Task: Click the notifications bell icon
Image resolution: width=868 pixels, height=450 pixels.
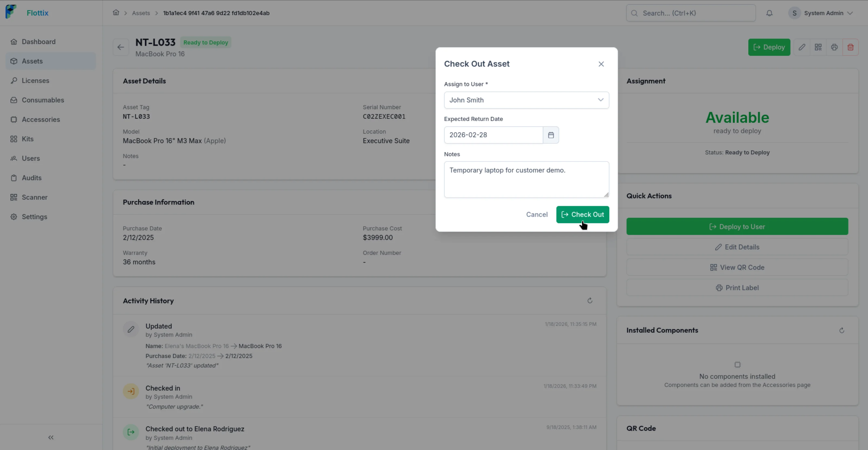Action: [x=769, y=13]
